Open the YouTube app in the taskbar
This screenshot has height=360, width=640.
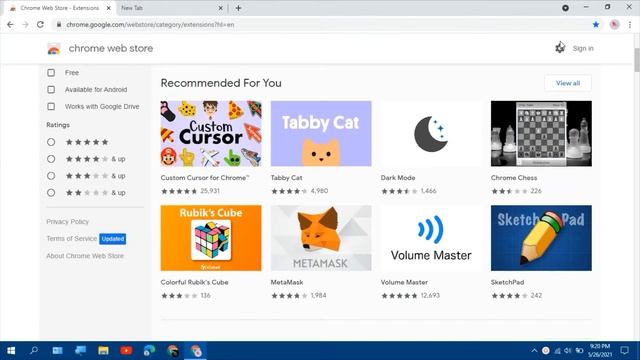(126, 351)
